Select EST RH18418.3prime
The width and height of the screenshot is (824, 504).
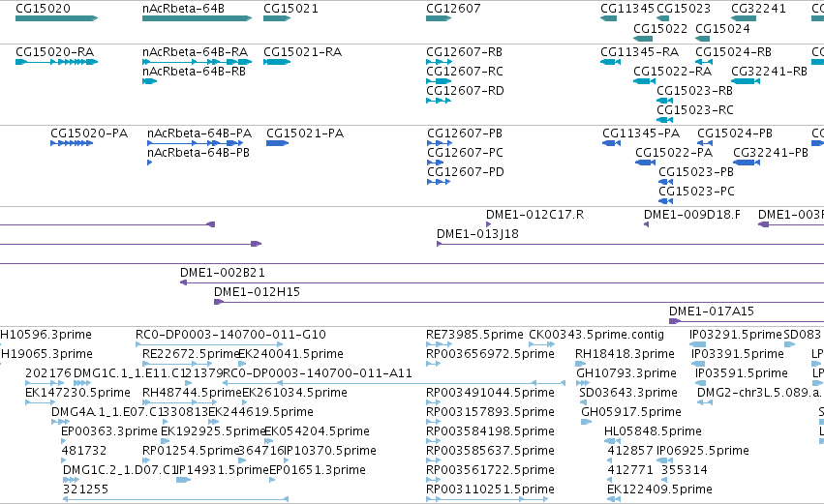[x=625, y=354]
